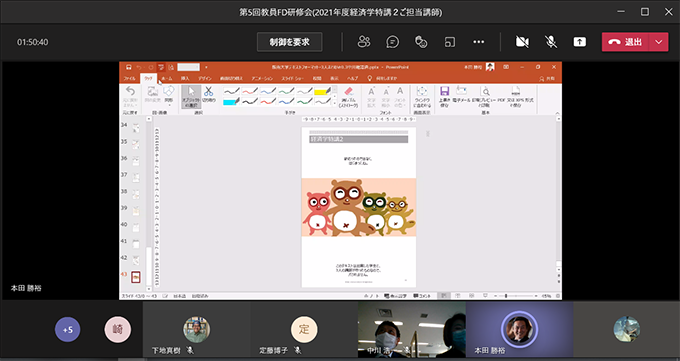This screenshot has height=361, width=680.
Task: Expand the chevron beside 退出
Action: pyautogui.click(x=658, y=42)
